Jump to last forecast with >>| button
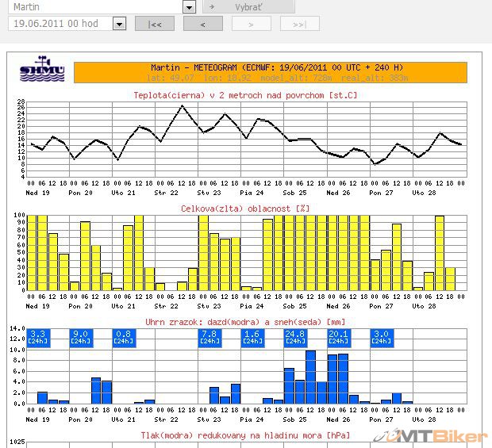The image size is (492, 448). pos(299,24)
